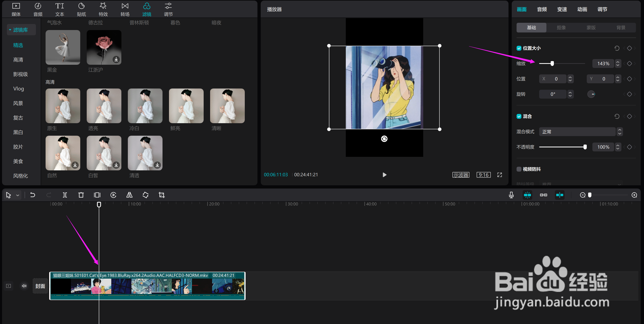This screenshot has height=324, width=644.
Task: Adjust the 缩放 percentage stepper arrows
Action: (618, 64)
